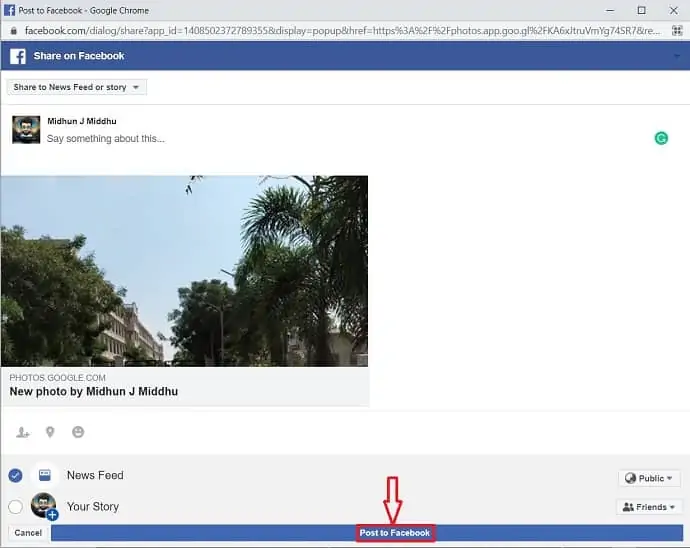Click the Facebook logo in the header
Image resolution: width=690 pixels, height=548 pixels.
click(x=18, y=56)
